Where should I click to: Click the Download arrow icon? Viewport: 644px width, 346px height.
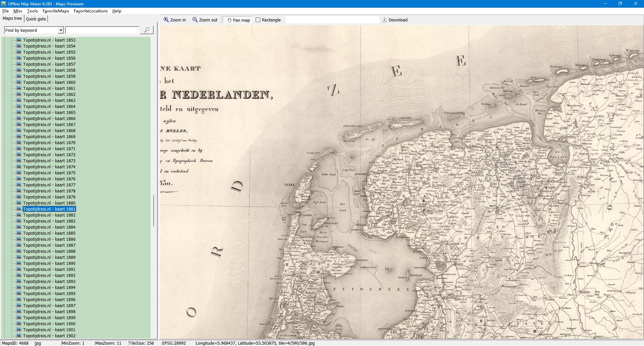(385, 20)
